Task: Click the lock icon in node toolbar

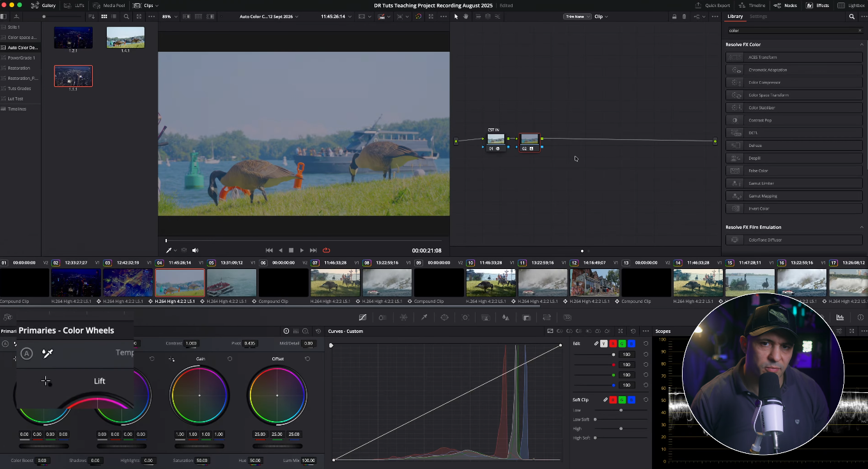Action: click(674, 17)
